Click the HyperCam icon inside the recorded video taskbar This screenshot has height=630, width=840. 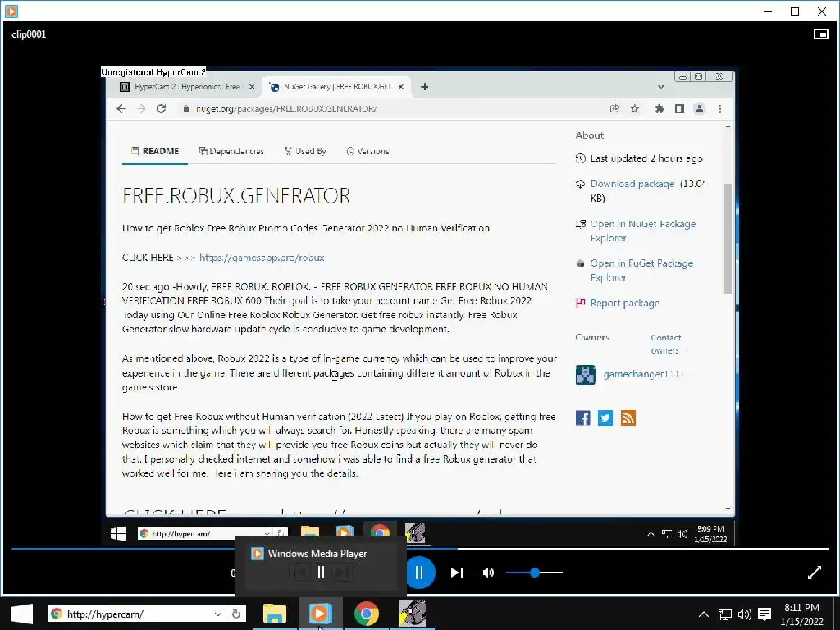(414, 533)
